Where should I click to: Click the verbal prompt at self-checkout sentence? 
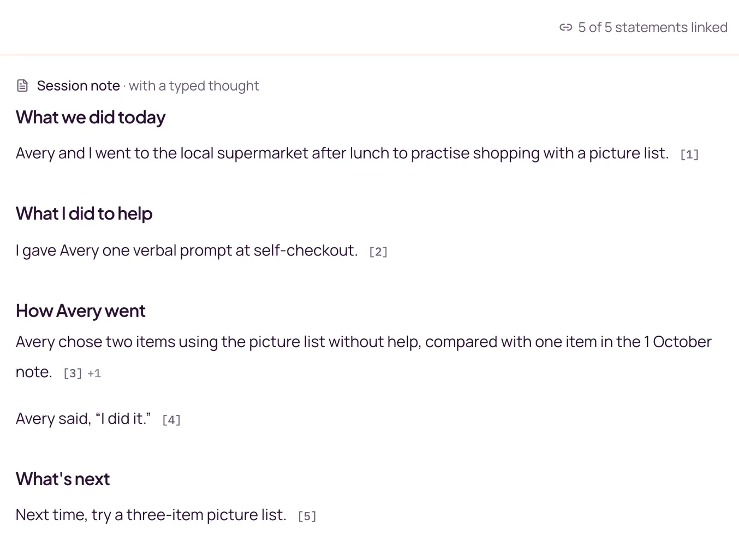[187, 251]
